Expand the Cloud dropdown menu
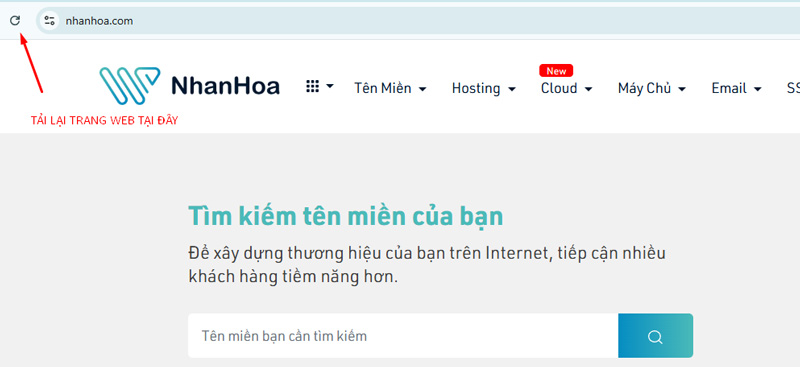The height and width of the screenshot is (367, 800). [566, 88]
